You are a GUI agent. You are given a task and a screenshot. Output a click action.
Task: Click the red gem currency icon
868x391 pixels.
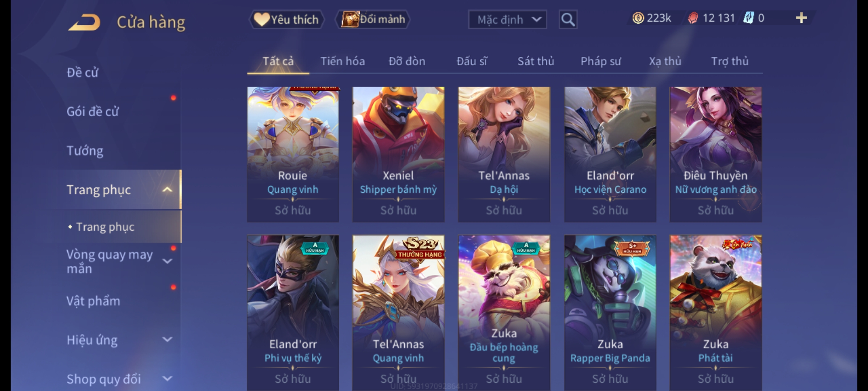point(693,18)
